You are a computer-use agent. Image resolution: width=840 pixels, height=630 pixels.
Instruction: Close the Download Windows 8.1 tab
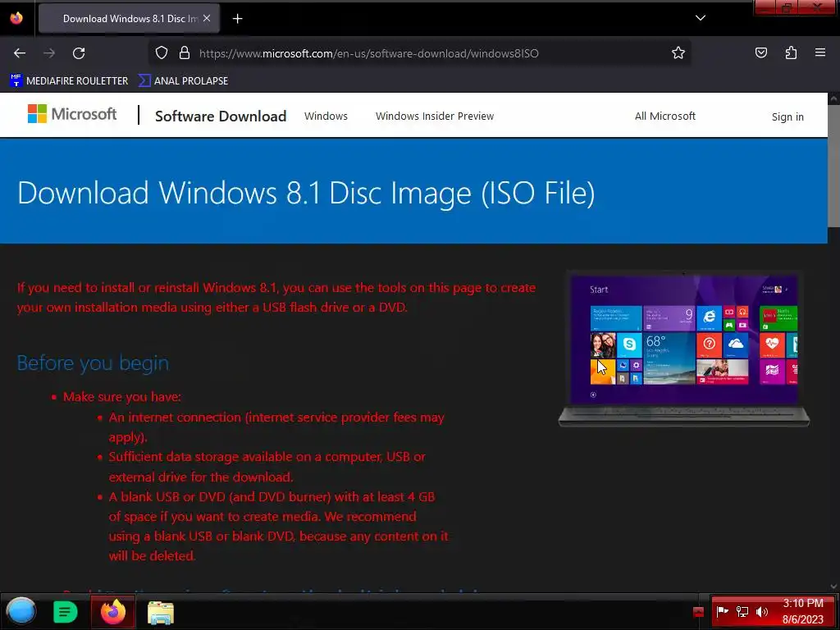click(207, 18)
